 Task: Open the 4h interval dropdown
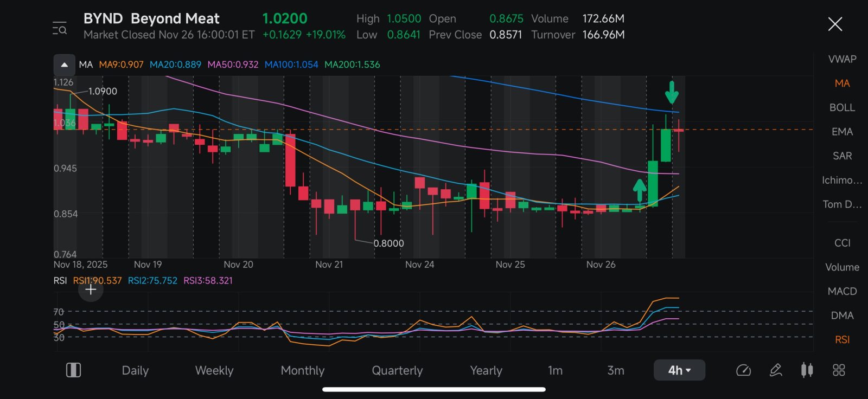tap(679, 370)
